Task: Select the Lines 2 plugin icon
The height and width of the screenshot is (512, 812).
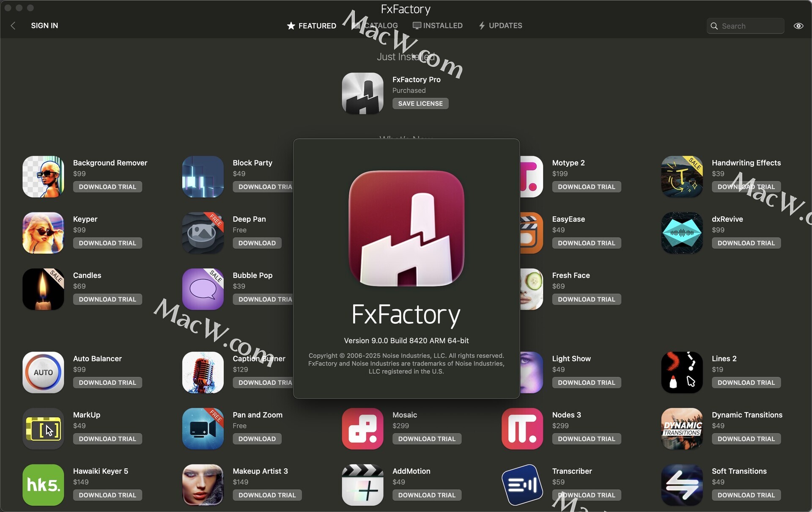Action: [x=682, y=372]
